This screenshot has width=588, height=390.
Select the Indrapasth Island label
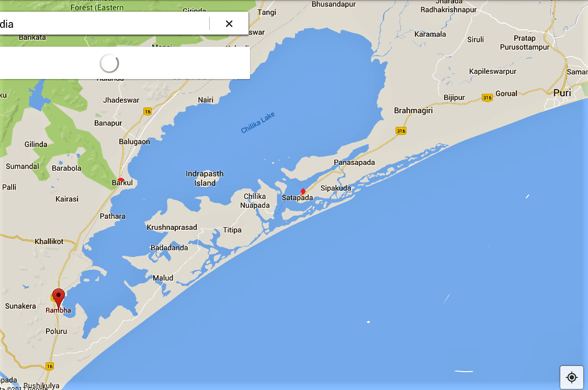(205, 179)
